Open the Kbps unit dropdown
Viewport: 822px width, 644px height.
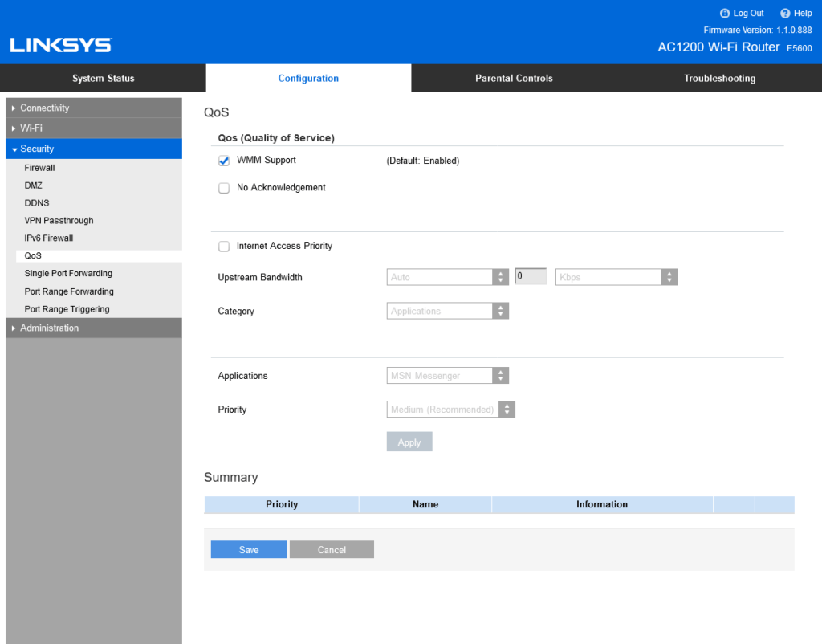tap(616, 277)
